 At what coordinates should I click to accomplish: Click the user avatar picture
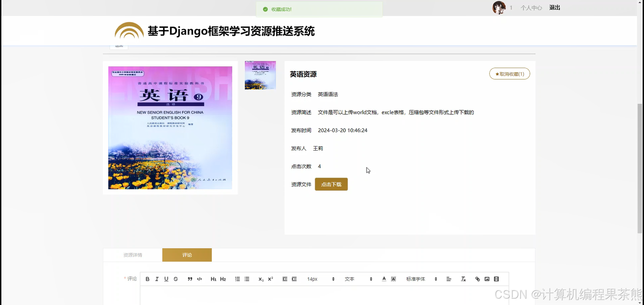(499, 7)
